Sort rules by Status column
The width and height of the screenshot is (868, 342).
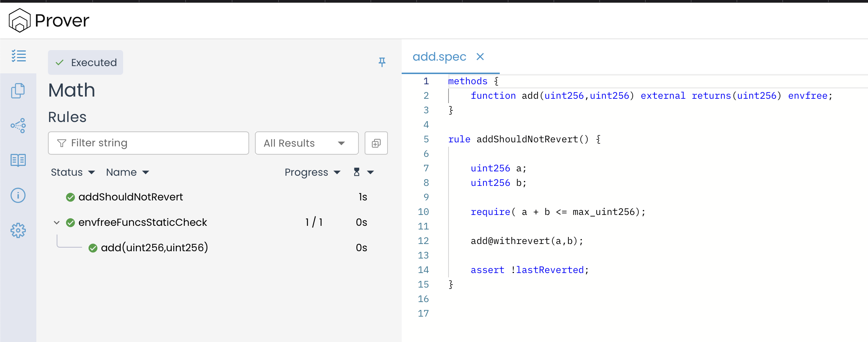tap(73, 172)
